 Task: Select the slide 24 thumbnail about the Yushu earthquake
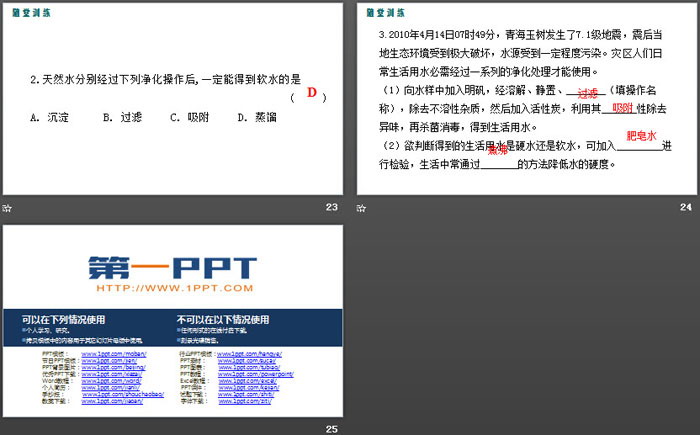pos(527,98)
